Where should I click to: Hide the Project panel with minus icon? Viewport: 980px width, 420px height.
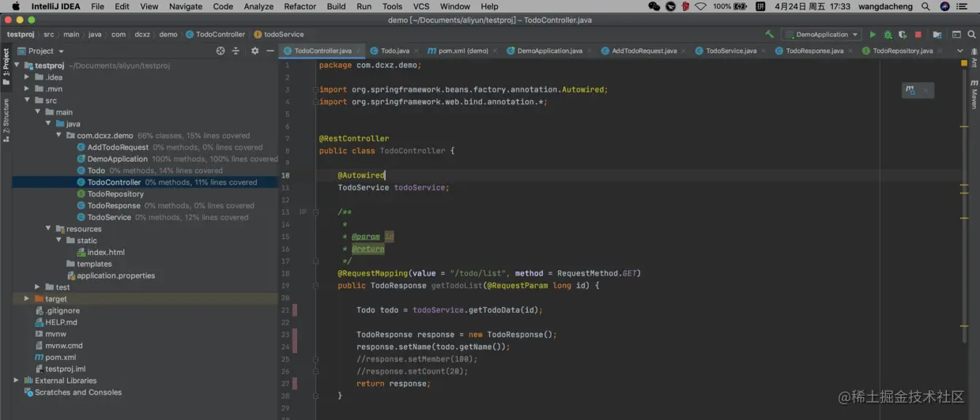coord(269,51)
